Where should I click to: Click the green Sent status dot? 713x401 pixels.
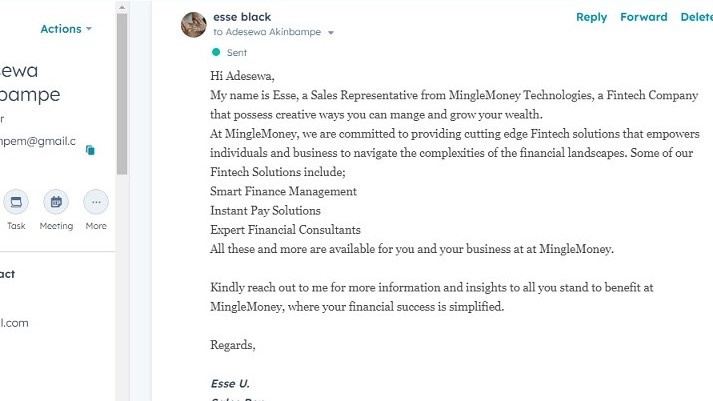click(216, 52)
